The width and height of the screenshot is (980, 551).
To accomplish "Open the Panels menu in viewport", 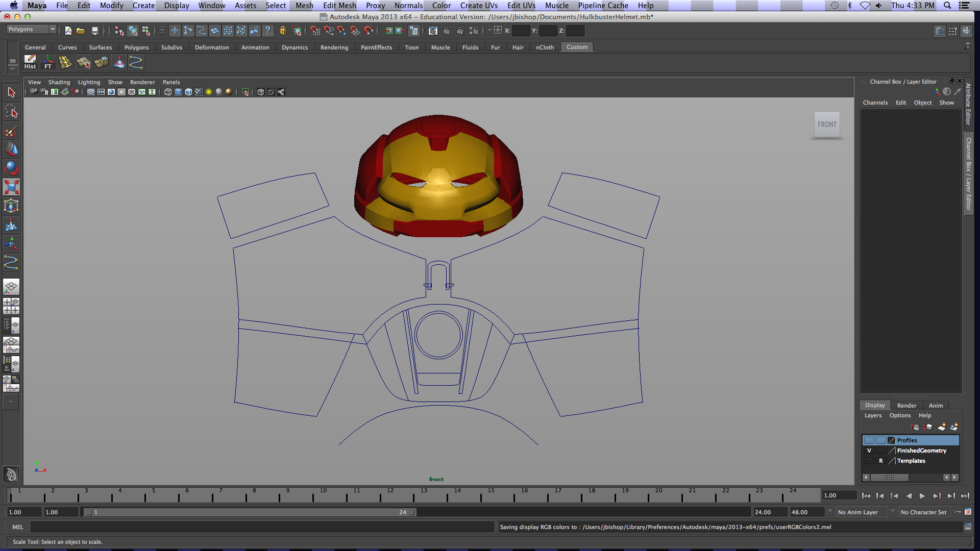I will coord(171,82).
